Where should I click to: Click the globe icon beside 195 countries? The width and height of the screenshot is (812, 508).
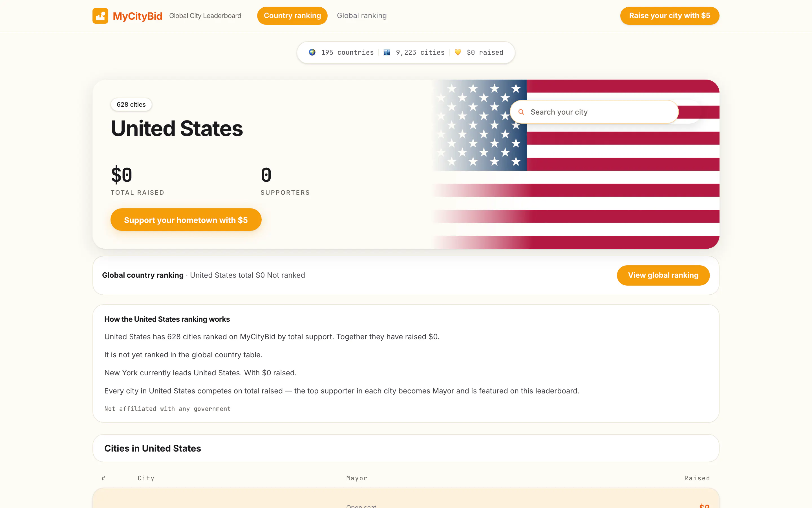click(x=312, y=52)
